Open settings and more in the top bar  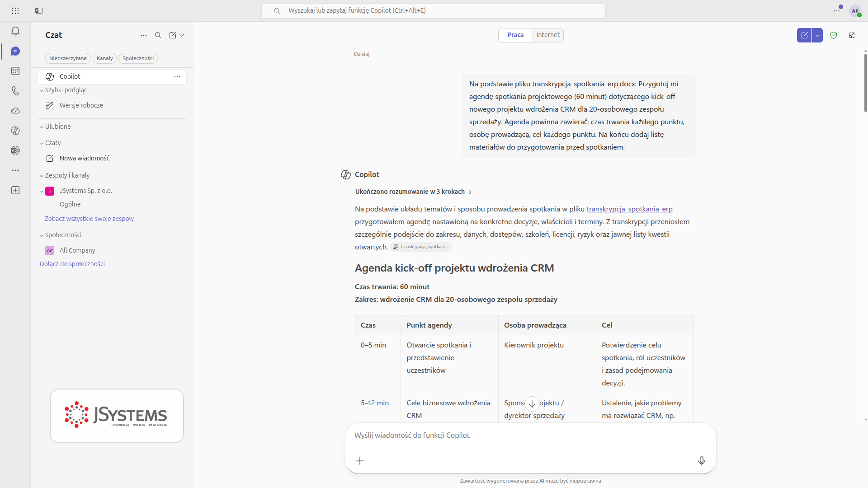coord(837,10)
